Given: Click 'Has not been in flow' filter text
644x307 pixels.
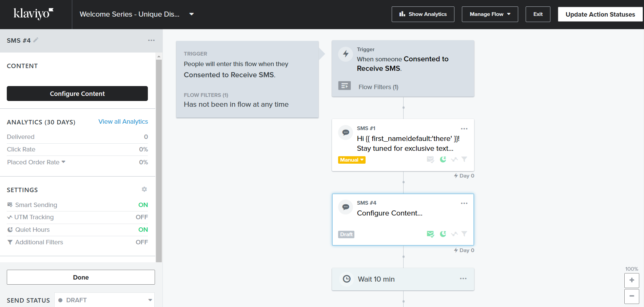Looking at the screenshot, I should (x=236, y=104).
